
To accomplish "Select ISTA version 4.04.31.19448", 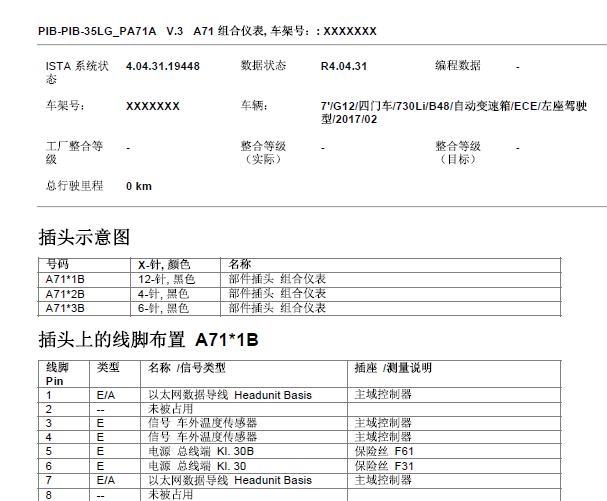I will (163, 66).
